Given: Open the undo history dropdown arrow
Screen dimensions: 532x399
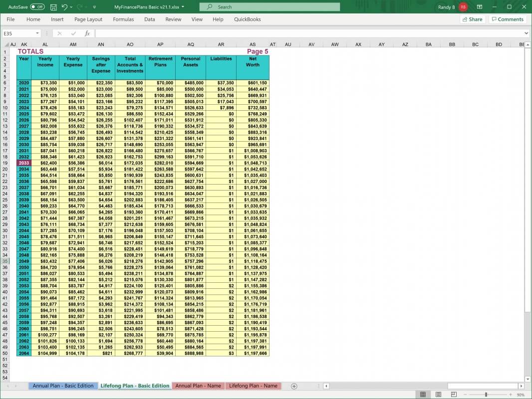Looking at the screenshot, I should 72,7.
